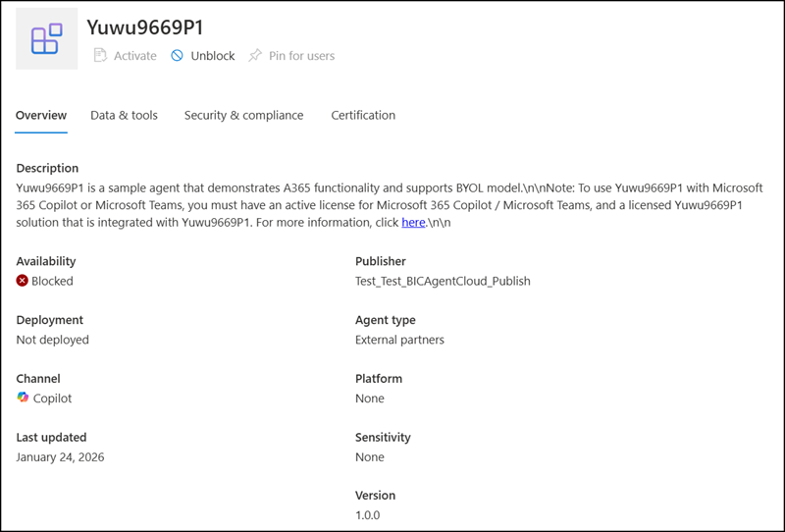Click the Last updated label
The image size is (785, 532).
pyautogui.click(x=51, y=437)
